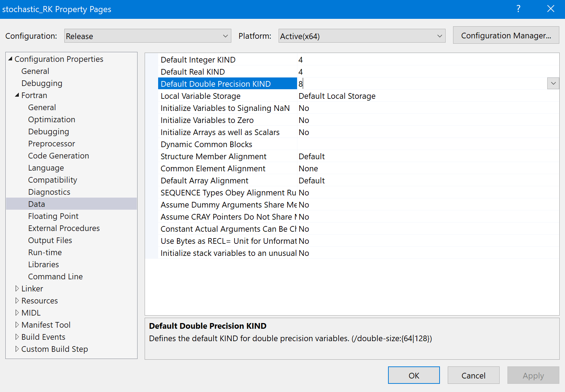Screen dimensions: 565x392
Task: Click Default Local Storage value
Action: (337, 96)
